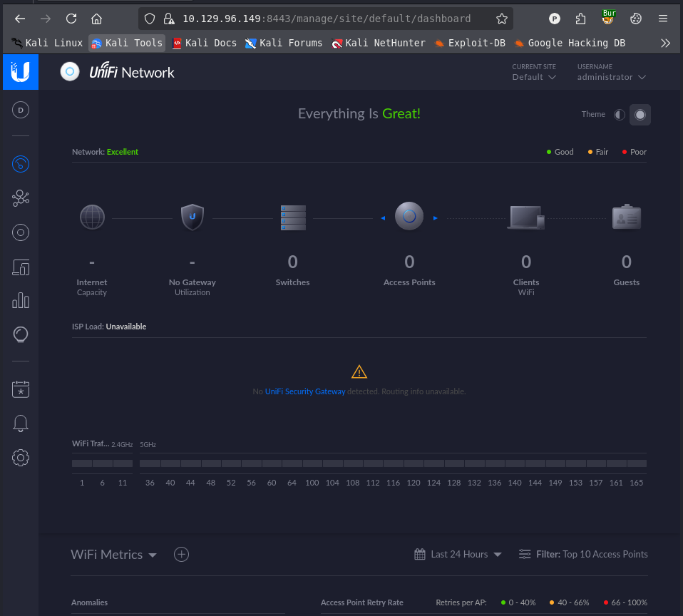Open the browser hamburger menu
Screen dimensions: 683x616
663,19
